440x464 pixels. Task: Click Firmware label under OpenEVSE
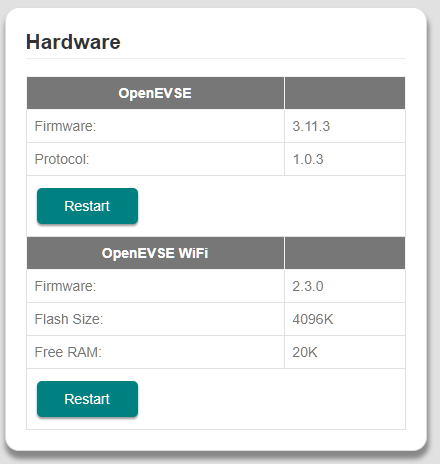(x=65, y=126)
